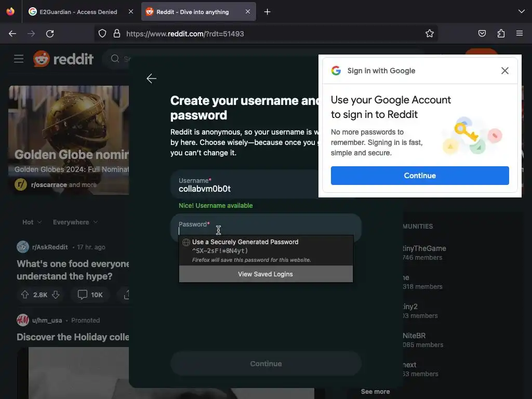Click the disabled signup Continue button
The width and height of the screenshot is (532, 399).
pos(266,364)
